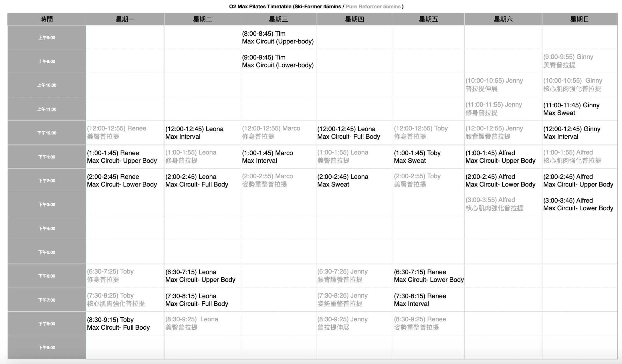Select Tim's 9:00 Lower-body circuit class
This screenshot has height=364, width=622.
point(278,61)
